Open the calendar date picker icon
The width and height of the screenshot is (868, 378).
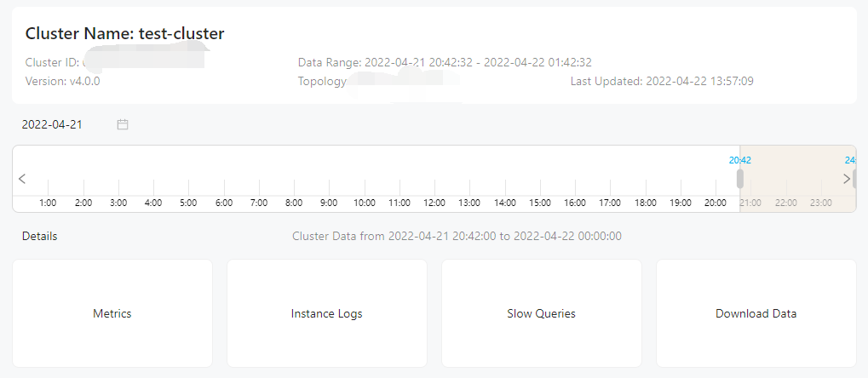(123, 124)
